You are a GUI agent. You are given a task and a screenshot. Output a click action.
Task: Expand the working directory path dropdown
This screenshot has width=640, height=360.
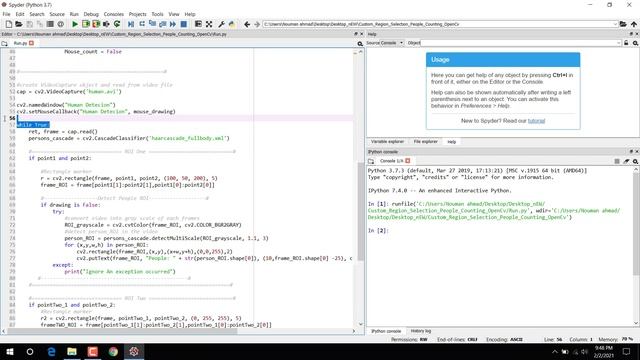pos(615,24)
